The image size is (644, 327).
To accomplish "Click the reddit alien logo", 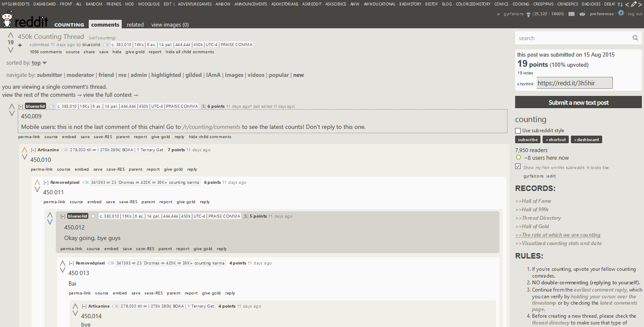I will 7,19.
